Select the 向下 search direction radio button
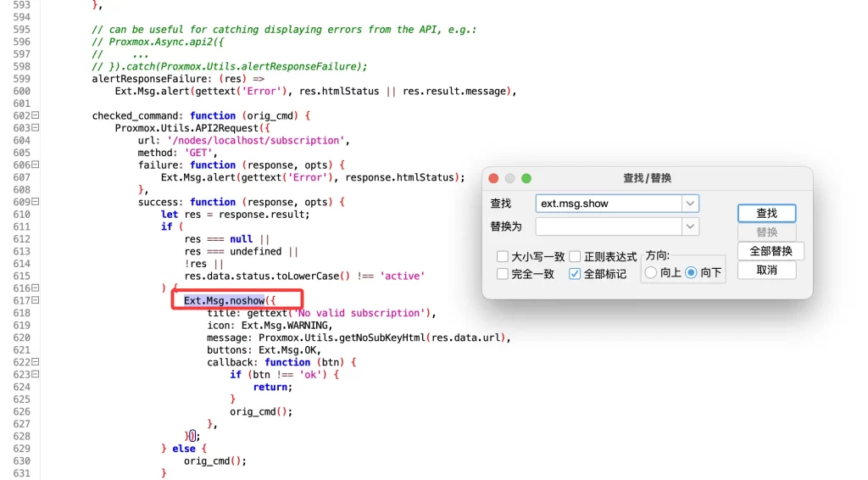 click(x=691, y=273)
